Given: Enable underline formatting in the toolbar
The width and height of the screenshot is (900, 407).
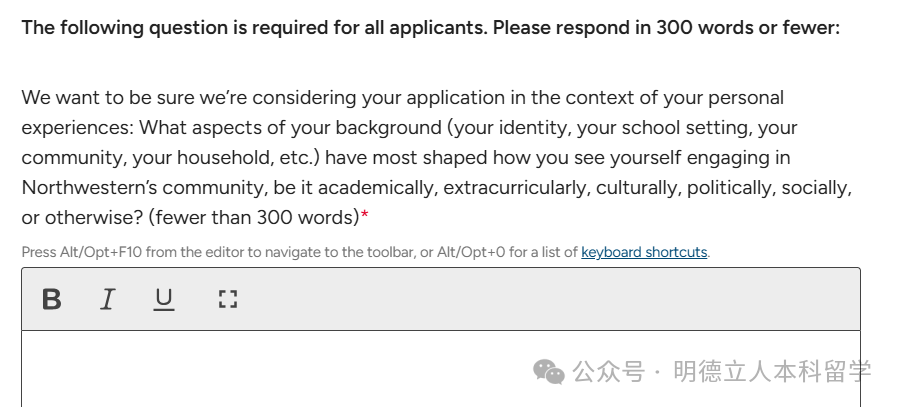Looking at the screenshot, I should 164,299.
